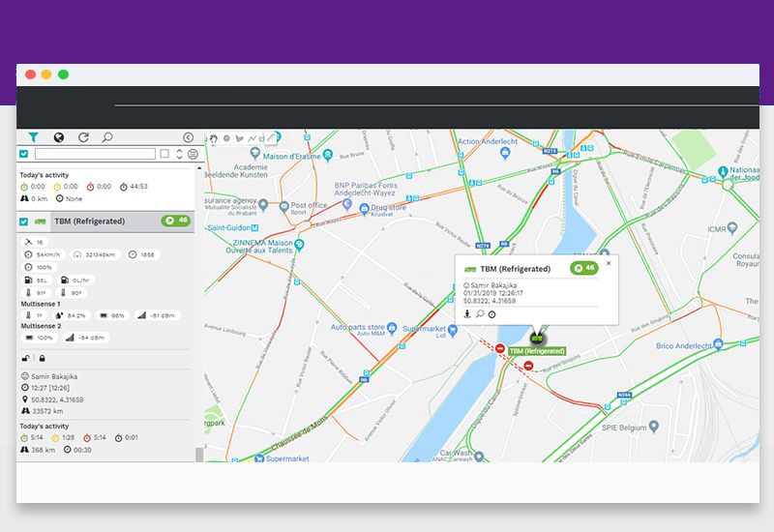Click the 55L fuel level chip
This screenshot has height=532, width=774.
[36, 281]
